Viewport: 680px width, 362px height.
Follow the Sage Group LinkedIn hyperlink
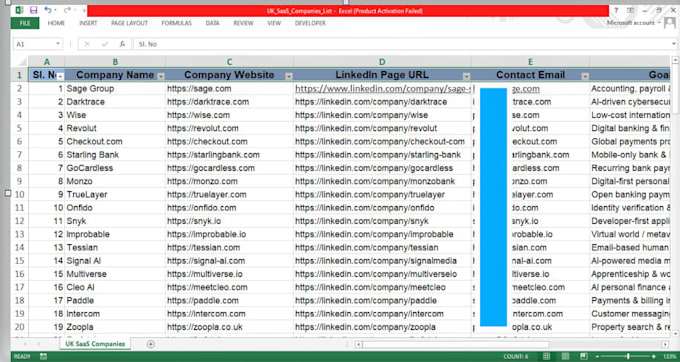382,88
